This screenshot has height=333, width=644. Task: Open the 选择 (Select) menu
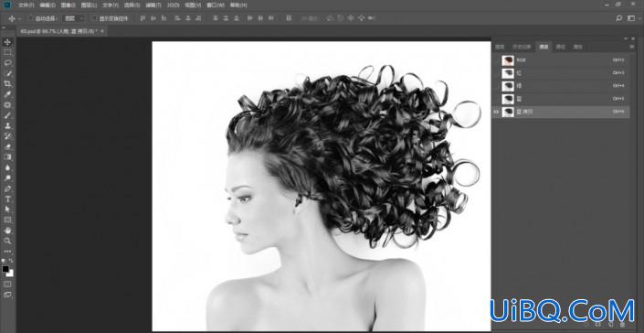coord(132,5)
